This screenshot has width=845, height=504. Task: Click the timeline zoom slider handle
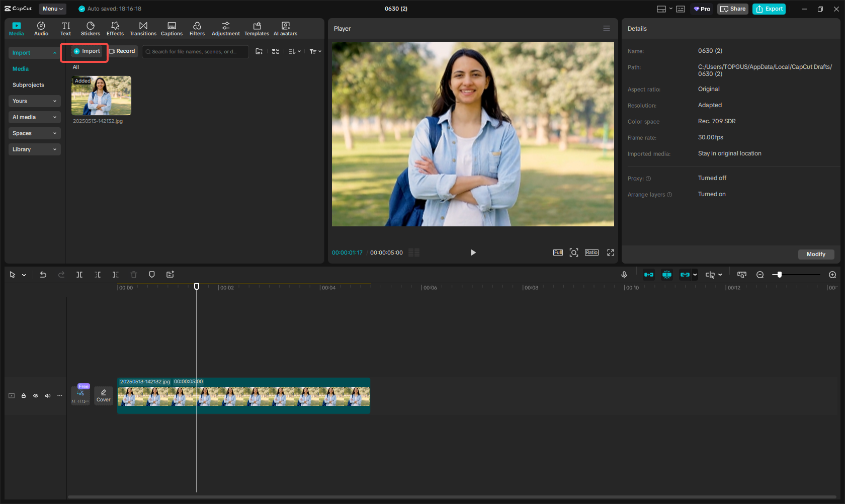pos(779,275)
